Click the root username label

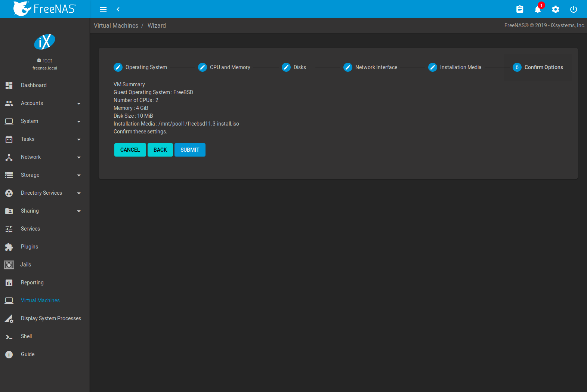47,61
